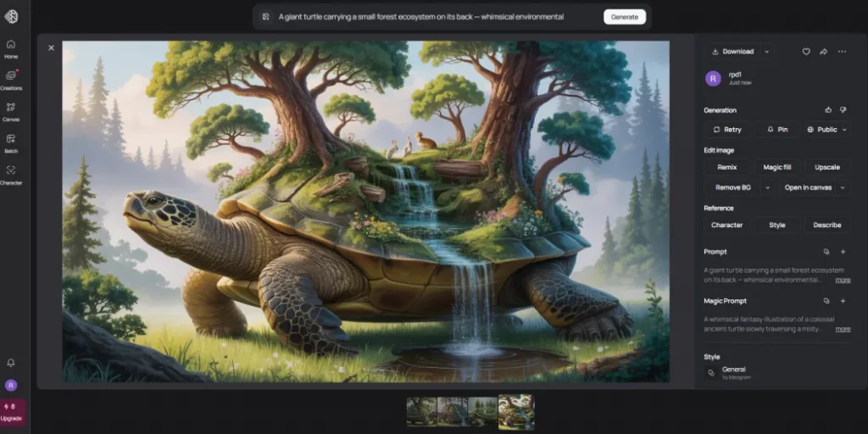Screen dimensions: 868x434
Task: Like the image with the heart icon
Action: click(x=806, y=52)
